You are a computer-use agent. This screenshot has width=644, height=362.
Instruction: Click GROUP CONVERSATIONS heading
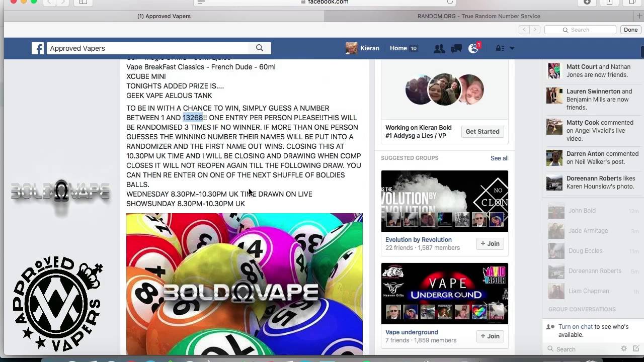[582, 309]
